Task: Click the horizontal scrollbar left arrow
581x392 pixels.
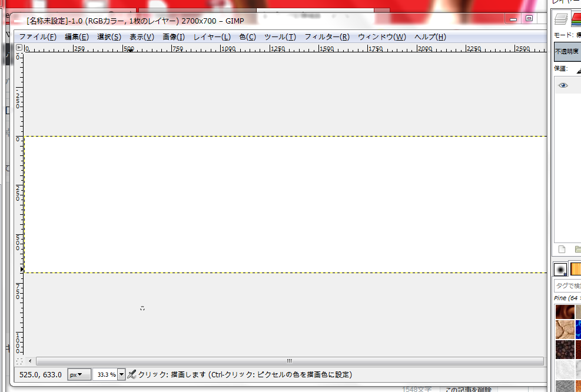Action: (30, 361)
